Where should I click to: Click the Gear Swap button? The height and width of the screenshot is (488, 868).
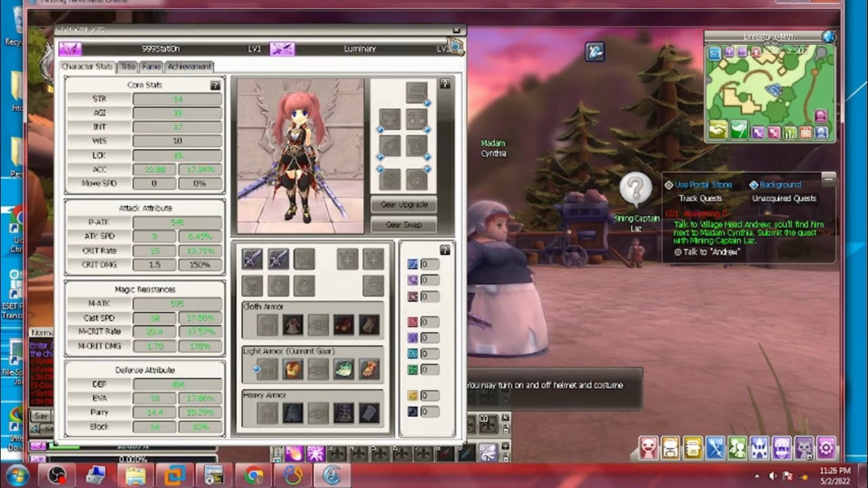403,224
